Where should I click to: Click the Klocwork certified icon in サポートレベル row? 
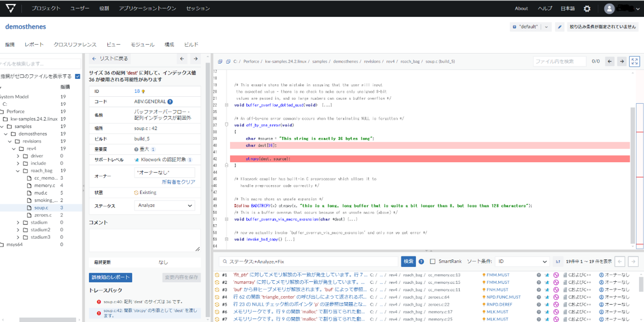(x=137, y=160)
